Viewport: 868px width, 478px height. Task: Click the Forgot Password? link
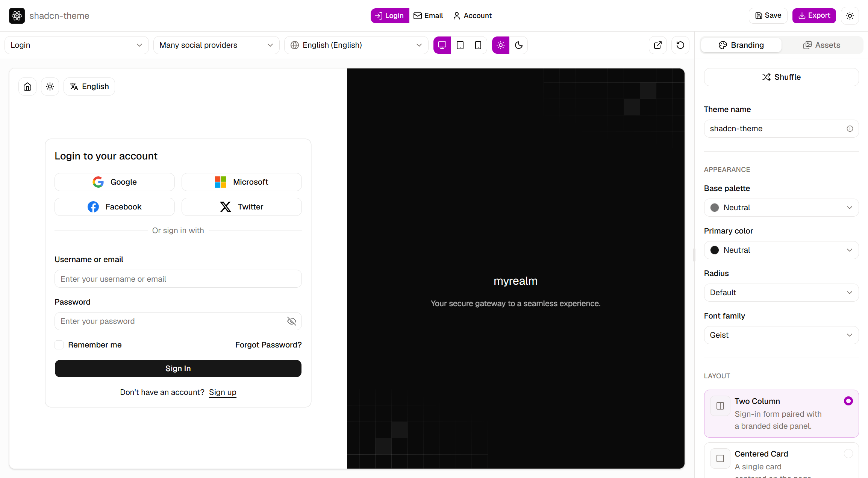click(268, 345)
